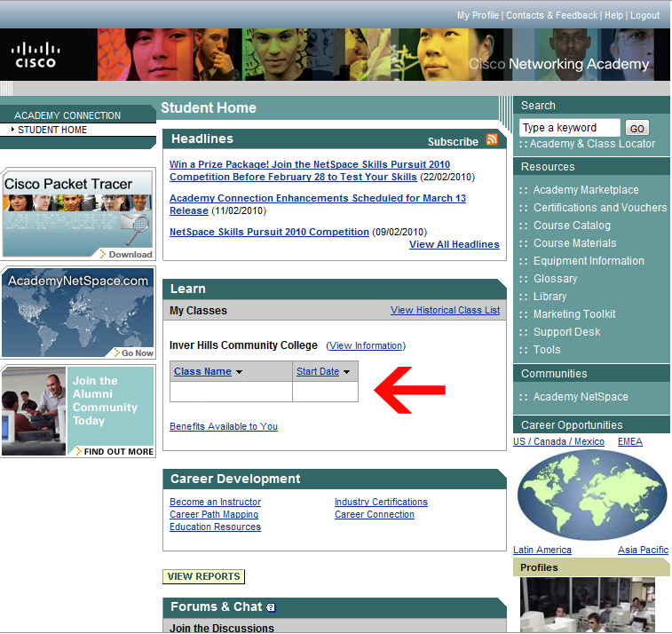Sort by Start Date column header
672x634 pixels.
pyautogui.click(x=318, y=372)
